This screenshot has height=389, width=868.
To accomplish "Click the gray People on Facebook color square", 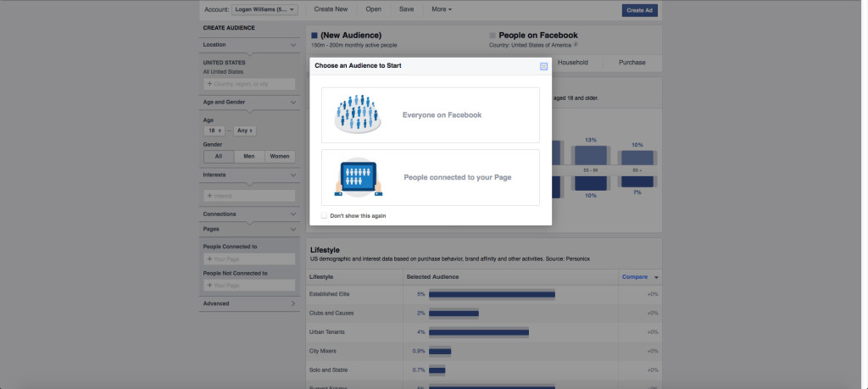I will point(492,36).
